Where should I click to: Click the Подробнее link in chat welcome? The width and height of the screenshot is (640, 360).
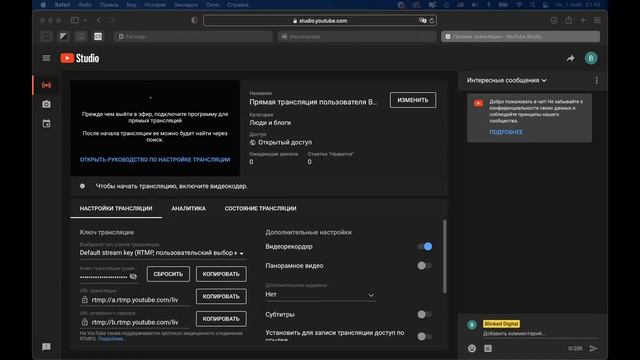(x=506, y=132)
